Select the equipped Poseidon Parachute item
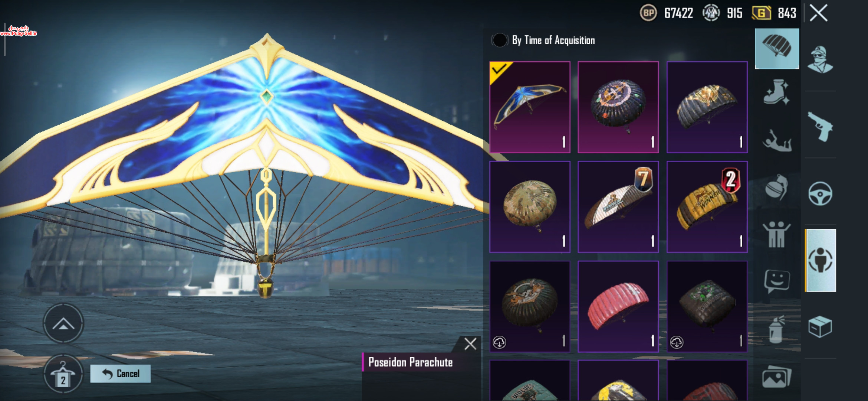The width and height of the screenshot is (868, 401). (x=530, y=107)
